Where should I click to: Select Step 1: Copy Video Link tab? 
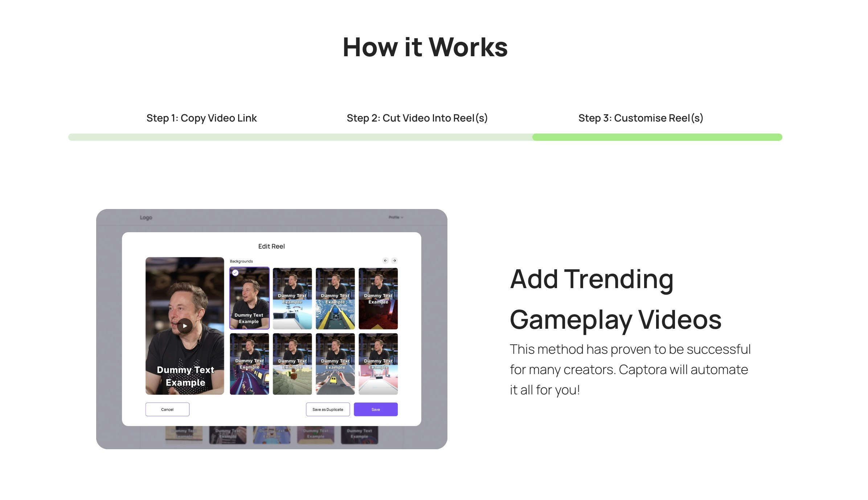click(x=201, y=118)
